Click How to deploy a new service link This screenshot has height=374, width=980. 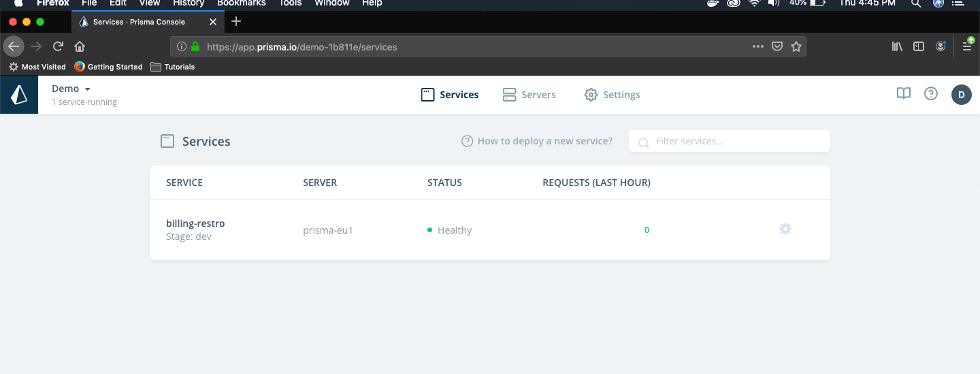point(537,141)
